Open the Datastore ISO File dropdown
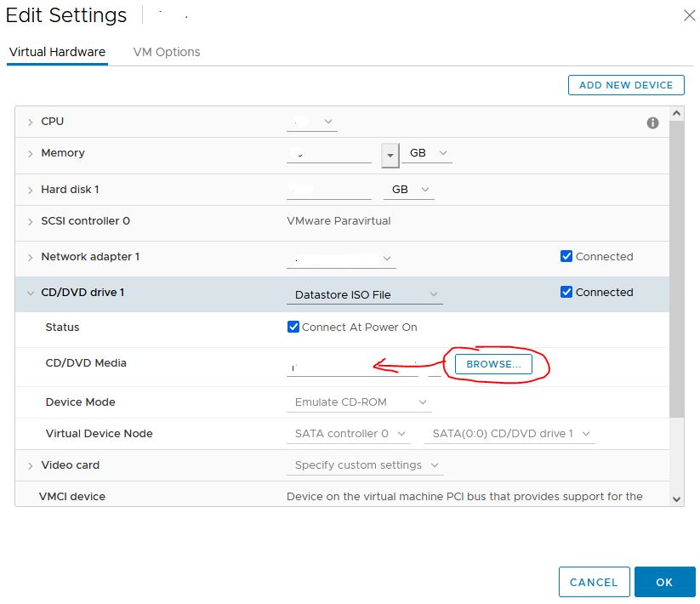Viewport: 700px width, 604px height. [364, 293]
